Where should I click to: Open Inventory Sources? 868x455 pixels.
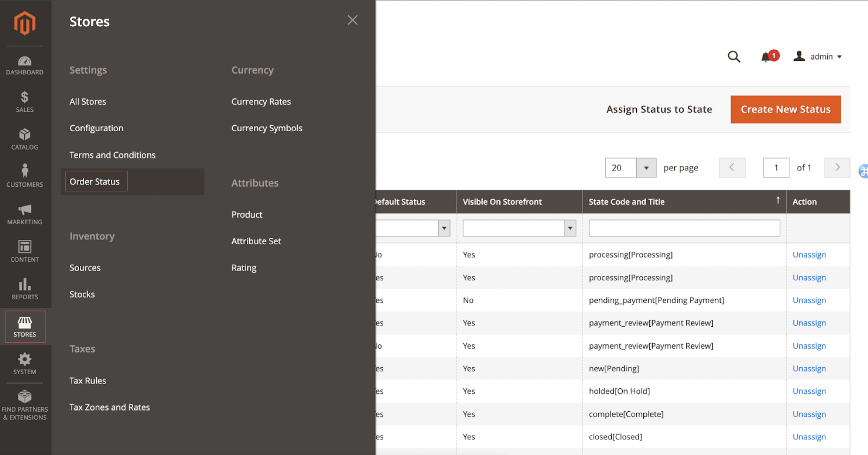[x=85, y=267]
